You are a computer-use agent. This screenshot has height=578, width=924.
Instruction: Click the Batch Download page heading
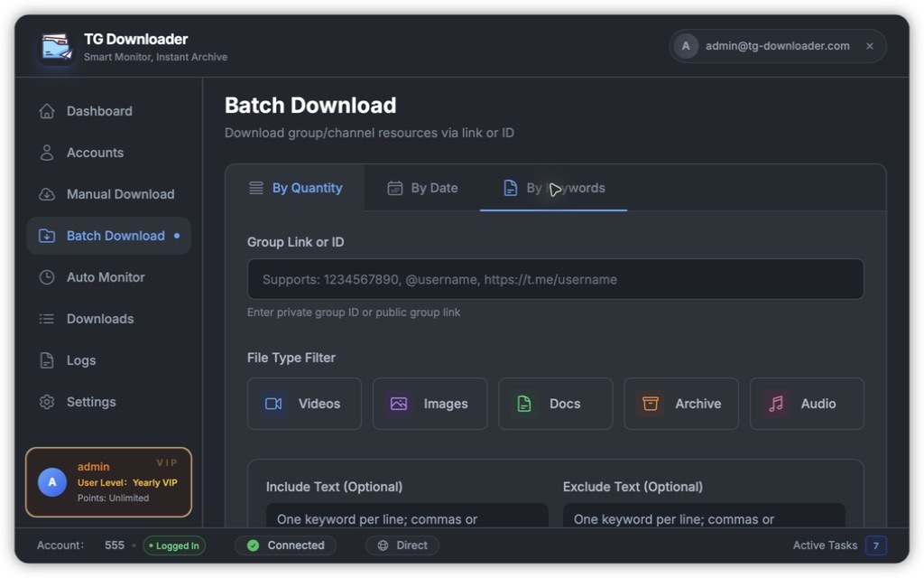point(310,106)
